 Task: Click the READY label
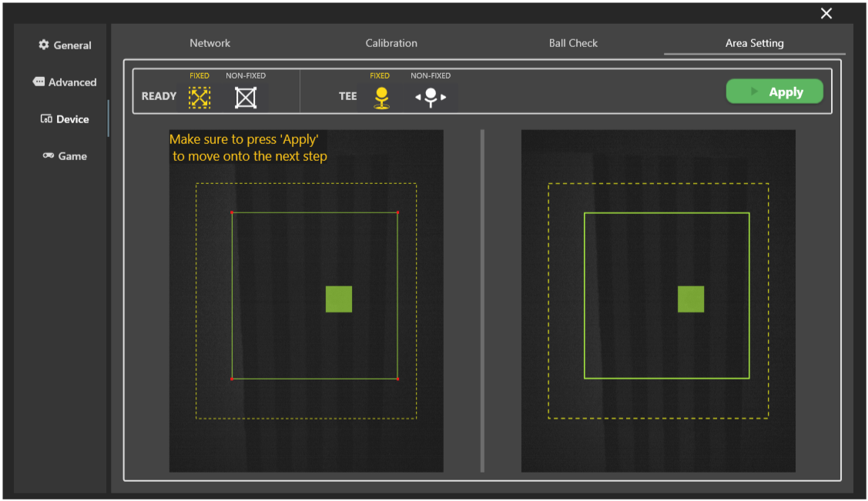pyautogui.click(x=159, y=96)
